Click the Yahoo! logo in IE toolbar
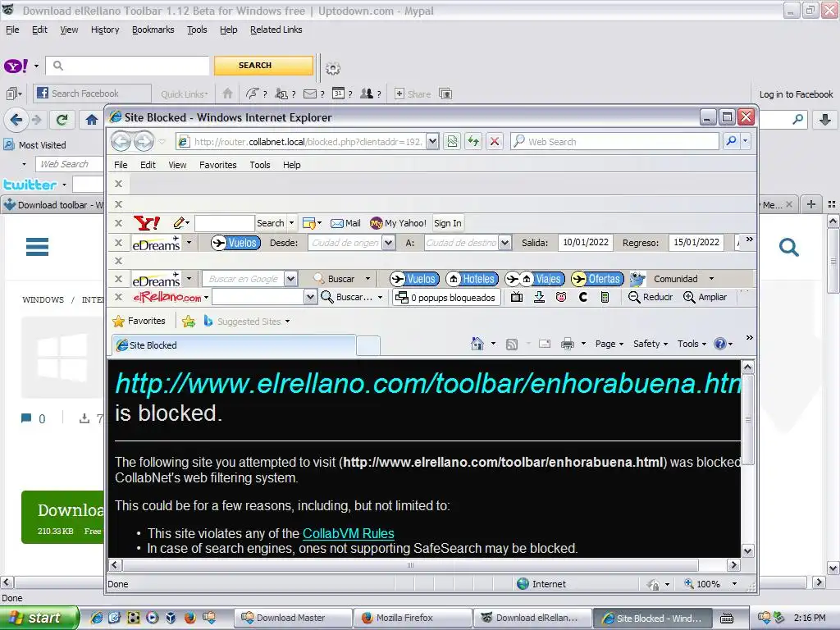 click(147, 223)
